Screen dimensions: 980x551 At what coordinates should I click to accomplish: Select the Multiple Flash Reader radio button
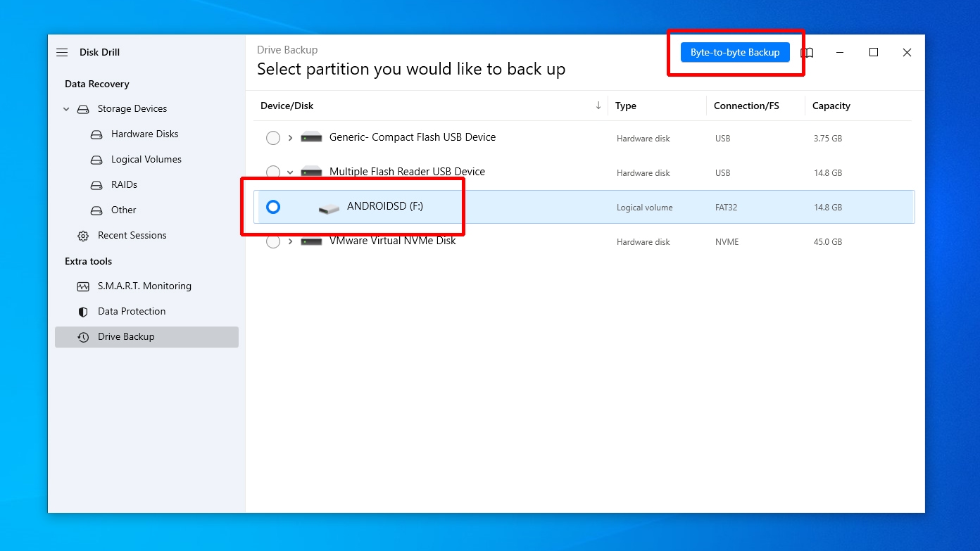[x=273, y=172]
